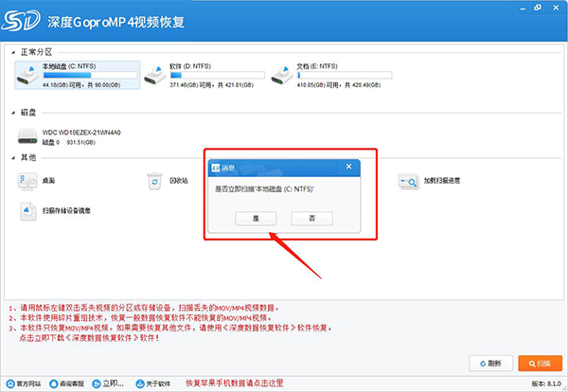
Task: Collapse the 其他 section
Action: [13, 158]
